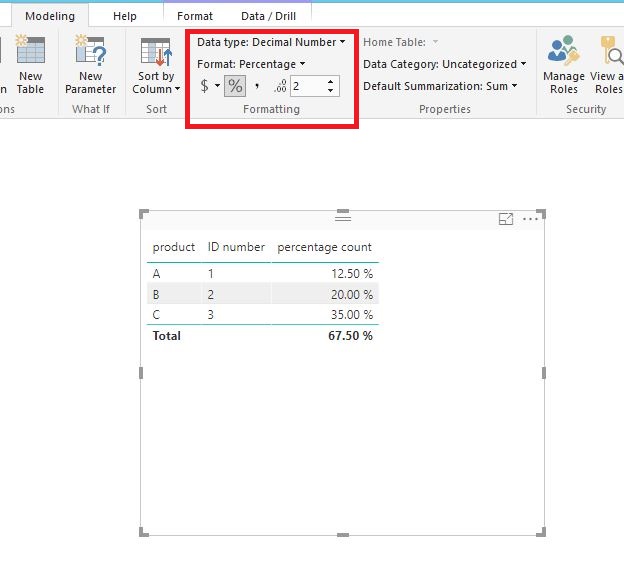Click the product column header
The image size is (624, 561).
174,247
